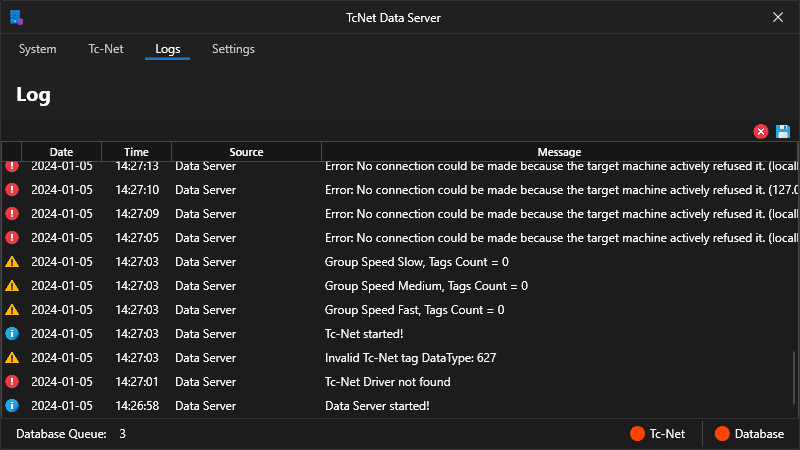800x450 pixels.
Task: Click the Database Queue value 3
Action: pos(122,434)
